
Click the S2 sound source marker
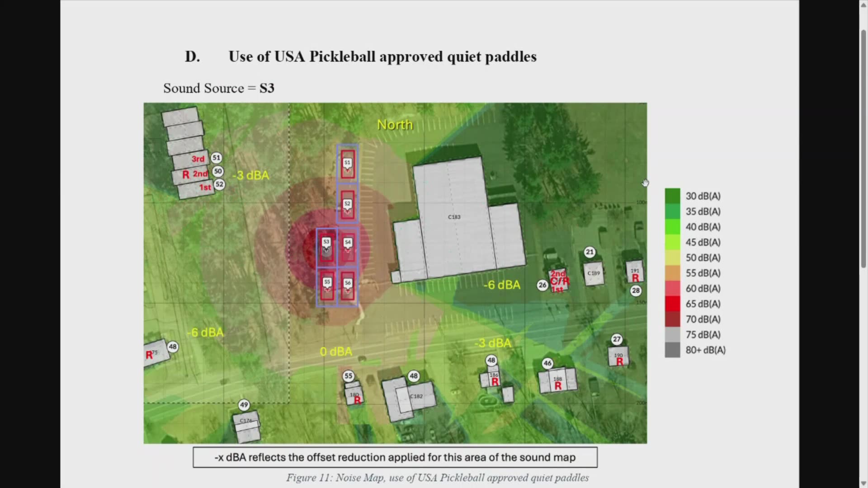[x=347, y=205]
